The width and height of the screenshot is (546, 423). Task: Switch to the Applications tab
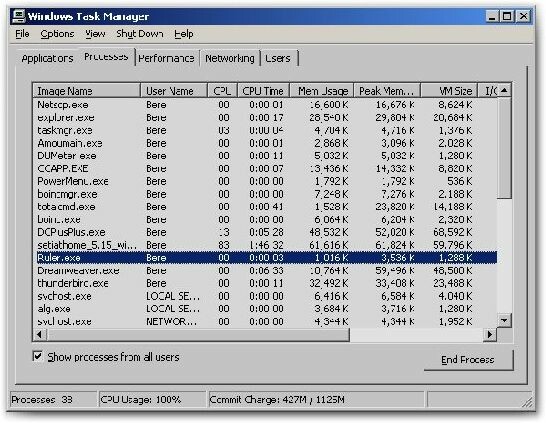(47, 58)
